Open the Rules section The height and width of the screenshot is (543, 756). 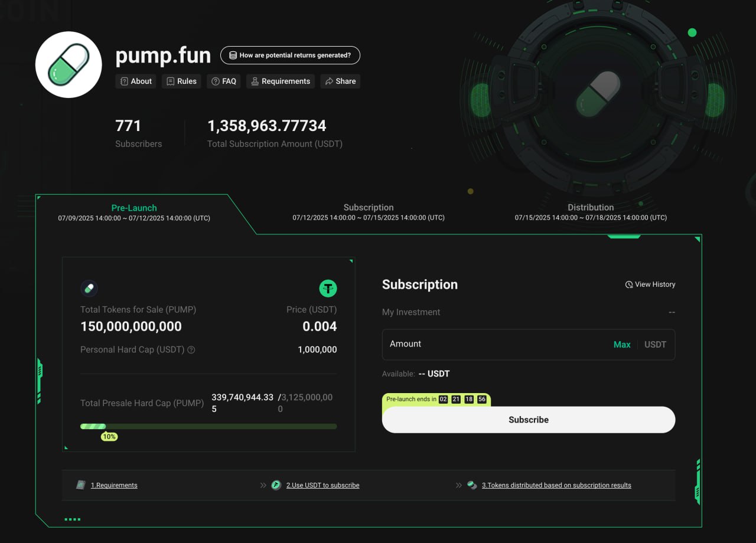point(181,81)
